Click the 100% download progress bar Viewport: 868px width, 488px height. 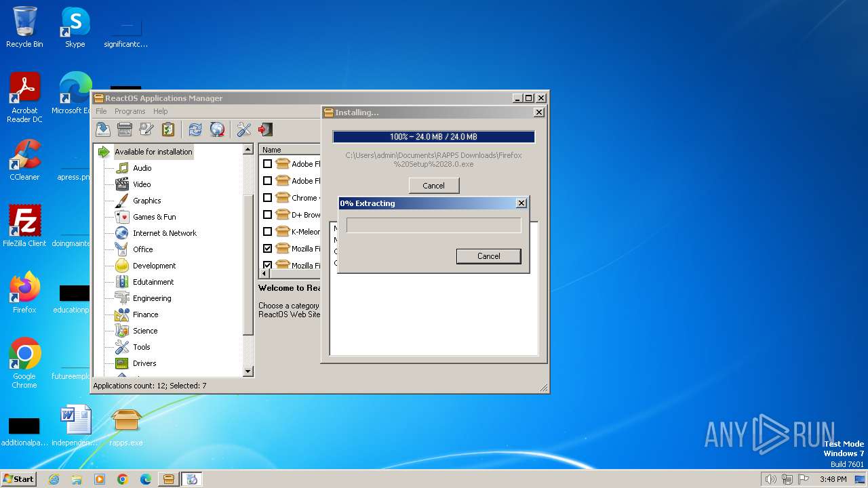click(433, 137)
